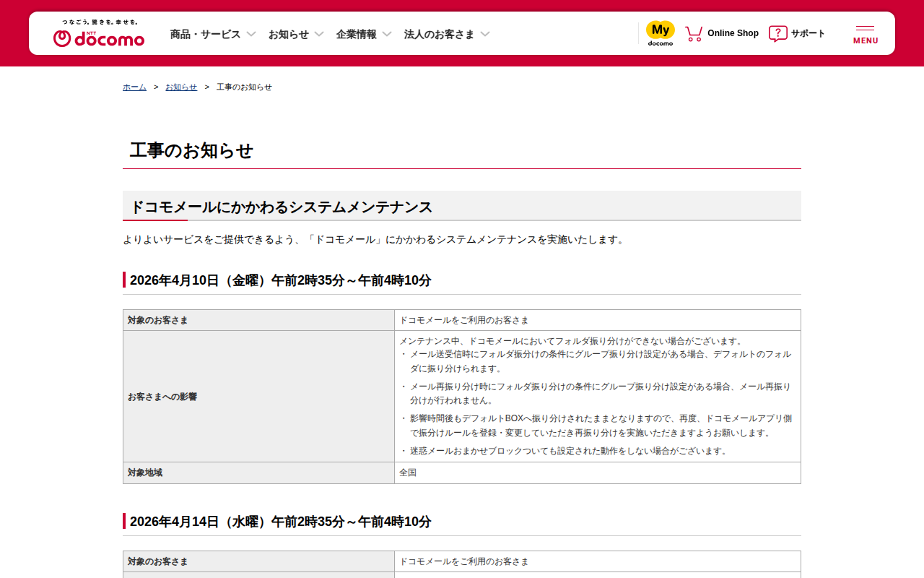Expand the 企業情報 chevron
Viewport: 924px width, 578px height.
[x=387, y=34]
